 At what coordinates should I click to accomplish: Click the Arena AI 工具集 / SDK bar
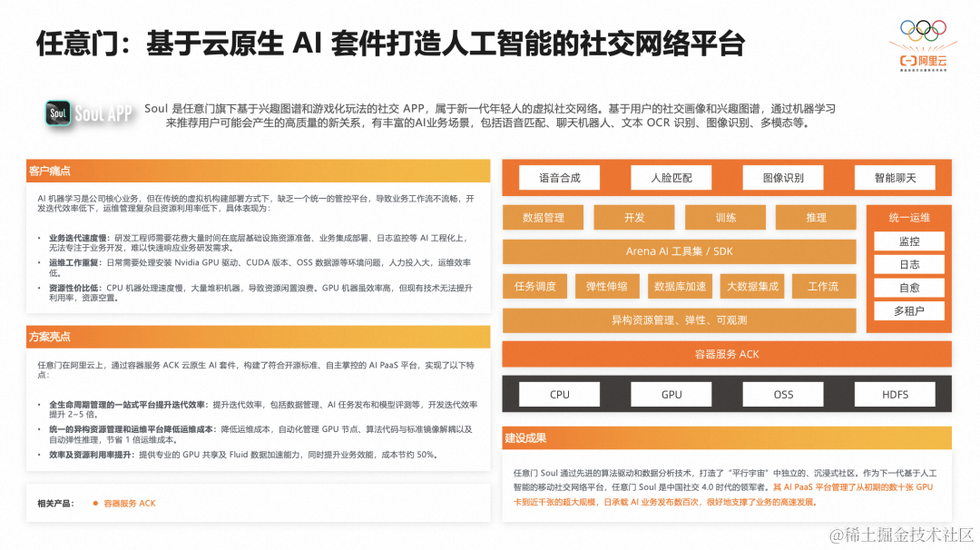(680, 251)
